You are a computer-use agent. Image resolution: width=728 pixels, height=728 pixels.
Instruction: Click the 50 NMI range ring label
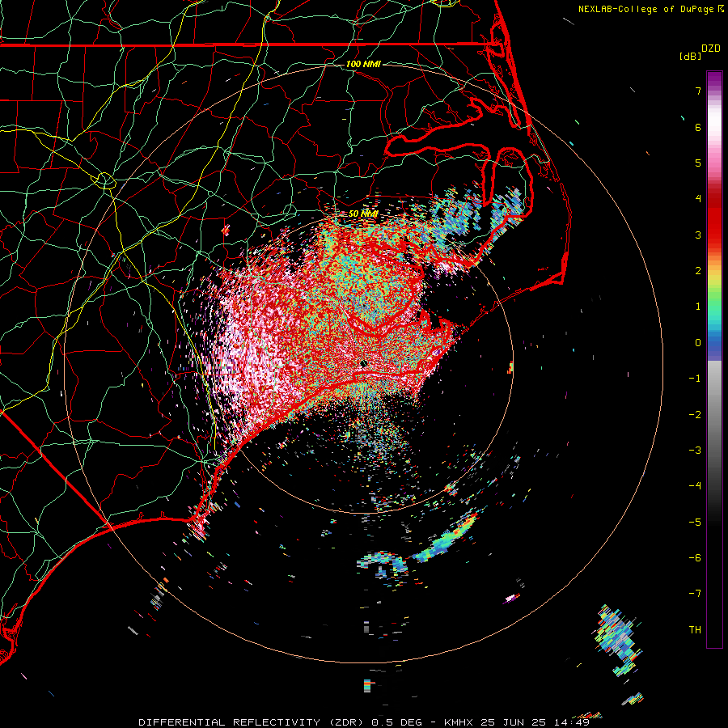coord(363,214)
